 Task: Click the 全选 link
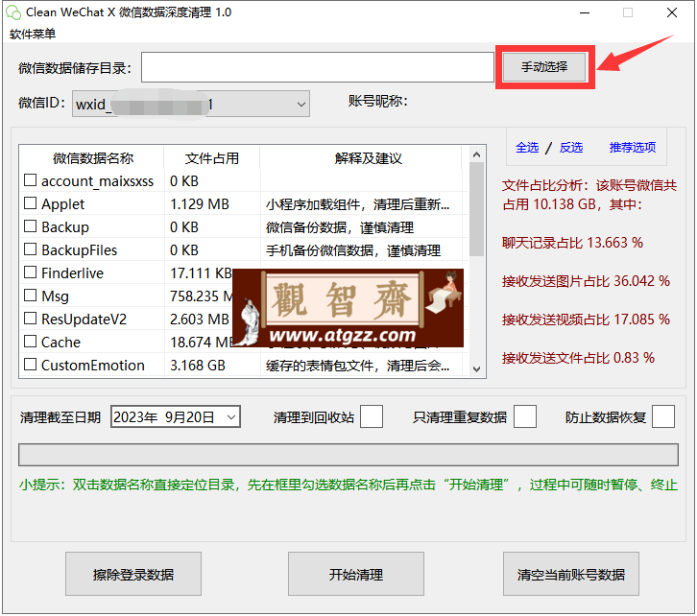pyautogui.click(x=527, y=147)
